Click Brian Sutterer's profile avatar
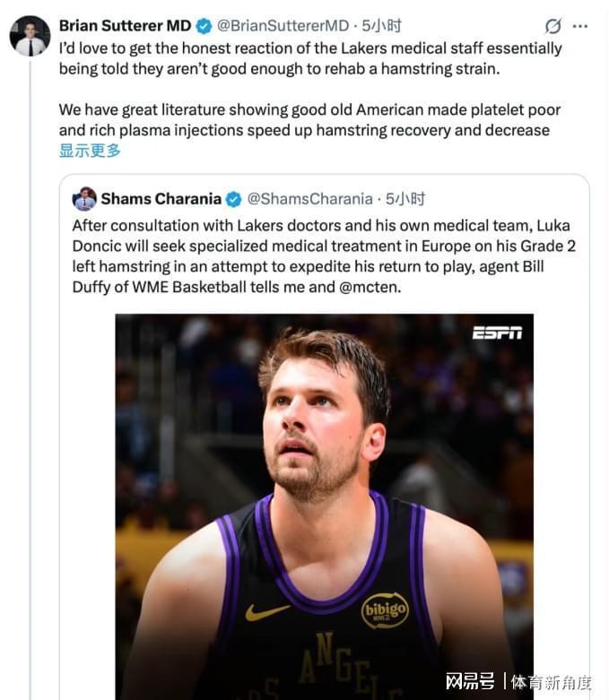This screenshot has height=700, width=609. [30, 36]
